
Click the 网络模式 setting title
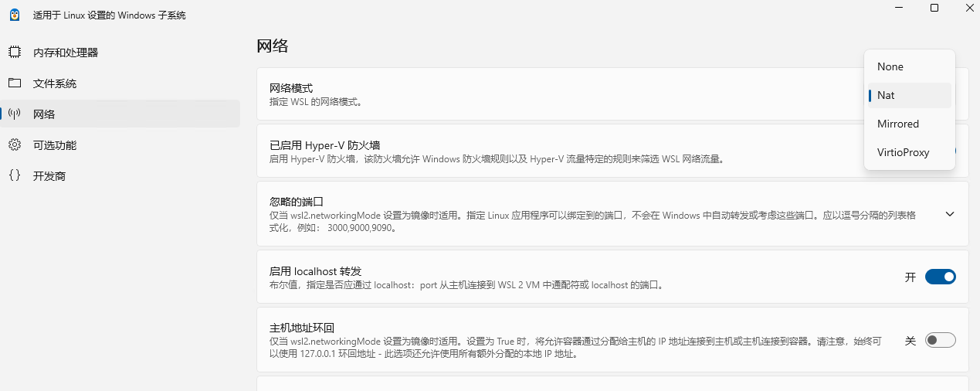(291, 88)
